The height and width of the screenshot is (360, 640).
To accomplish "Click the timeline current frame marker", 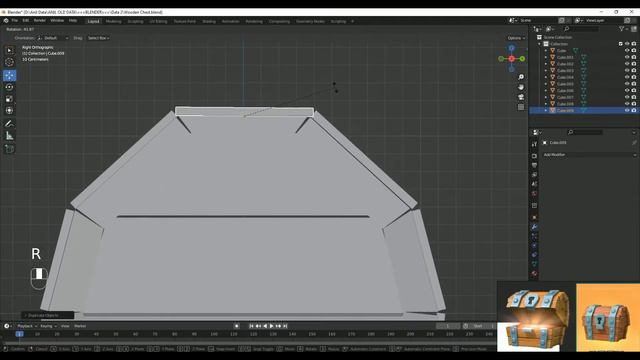I will pos(19,334).
